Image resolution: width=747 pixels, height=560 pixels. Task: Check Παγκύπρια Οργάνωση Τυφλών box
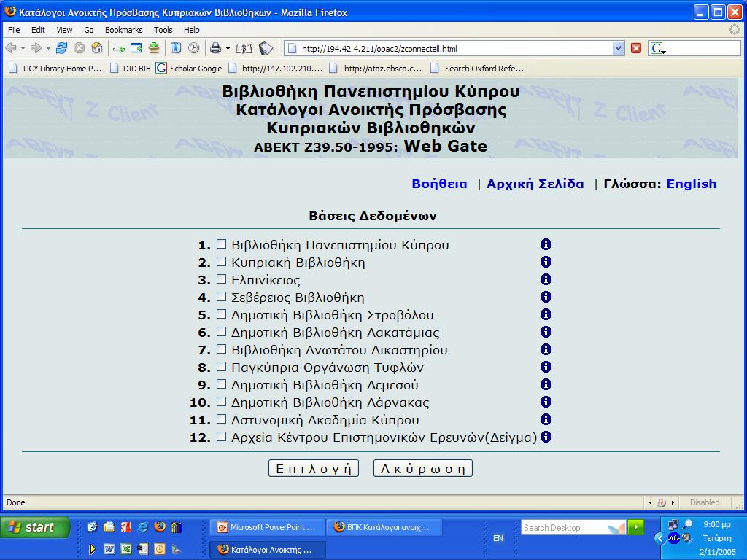(221, 366)
